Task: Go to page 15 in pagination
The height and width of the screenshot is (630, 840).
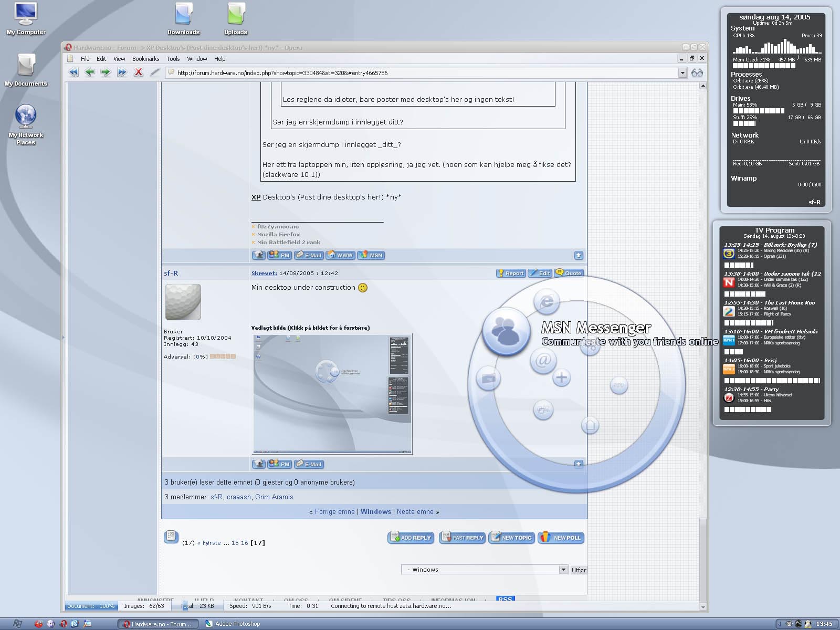Action: pos(235,543)
